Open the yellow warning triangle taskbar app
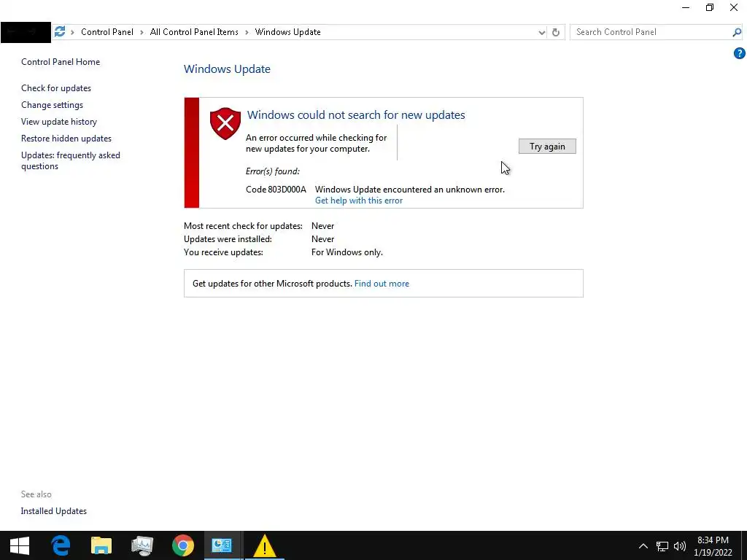 264,545
